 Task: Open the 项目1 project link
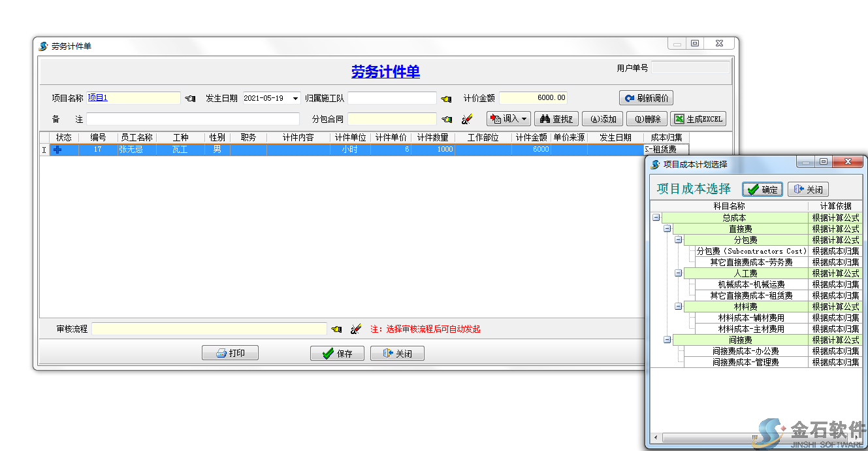pyautogui.click(x=98, y=97)
